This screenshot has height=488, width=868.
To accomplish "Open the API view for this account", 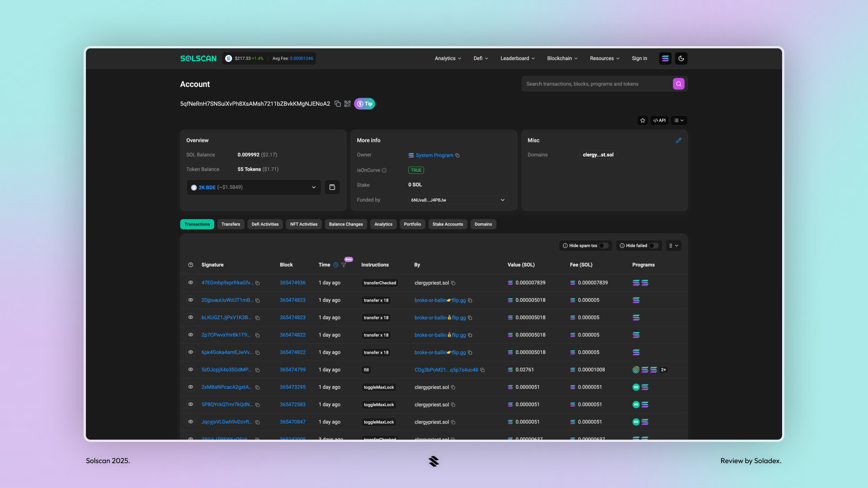I will coord(659,120).
